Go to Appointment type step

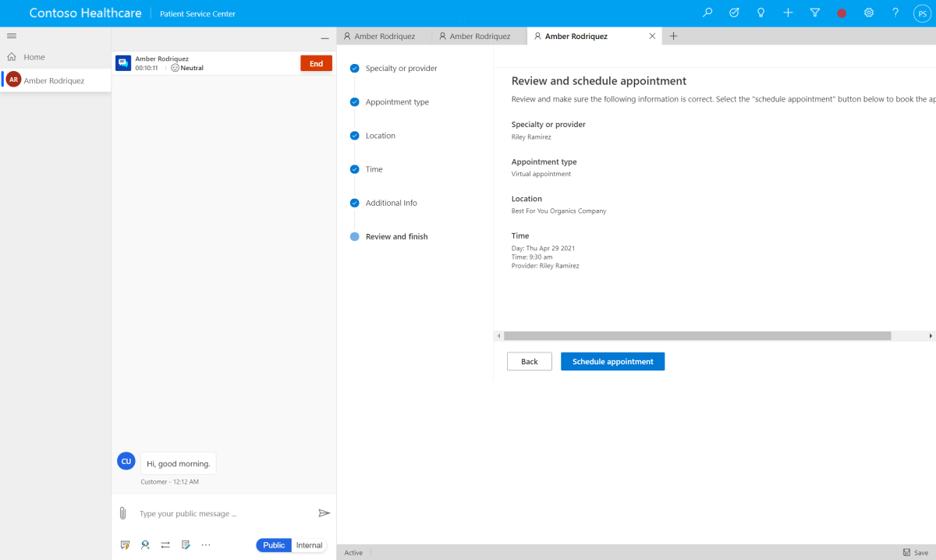pyautogui.click(x=397, y=102)
